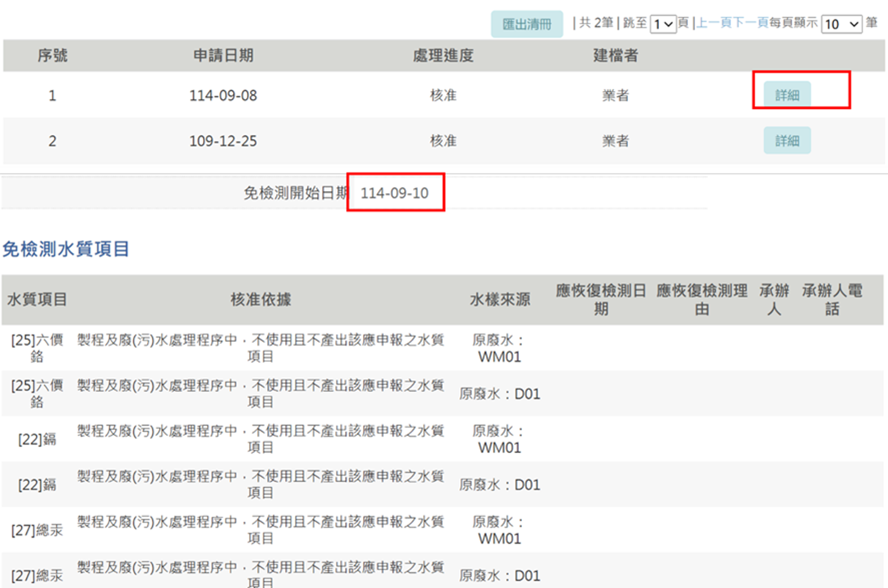Viewport: 888px width, 588px height.
Task: Select the first [25]六價鉻 WM01 row
Action: click(443, 348)
